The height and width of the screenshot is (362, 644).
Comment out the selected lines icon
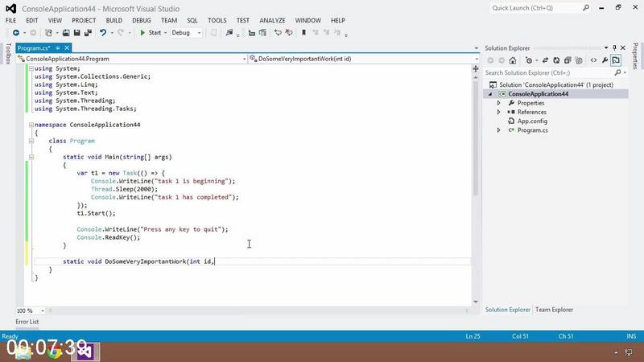click(278, 33)
